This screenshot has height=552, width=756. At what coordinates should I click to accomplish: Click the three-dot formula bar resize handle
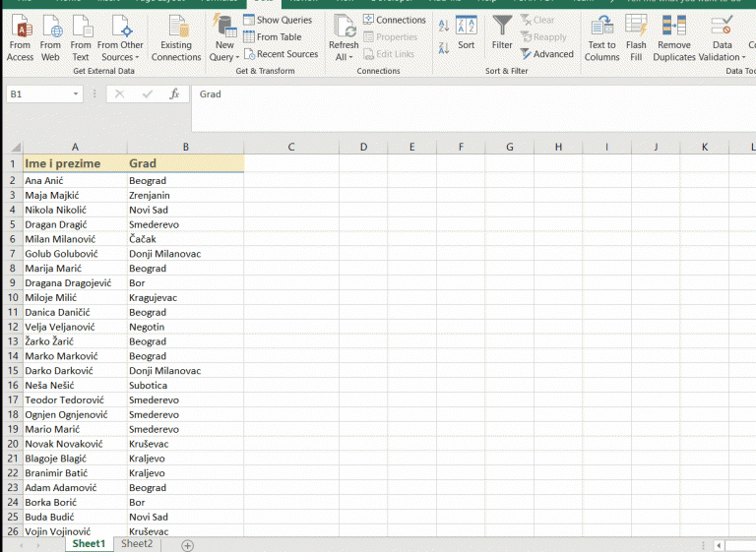94,94
